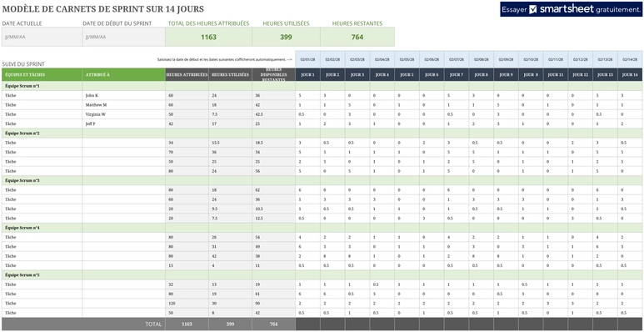The height and width of the screenshot is (332, 644).
Task: Select the 32 hours assigned cell
Action: [x=187, y=284]
